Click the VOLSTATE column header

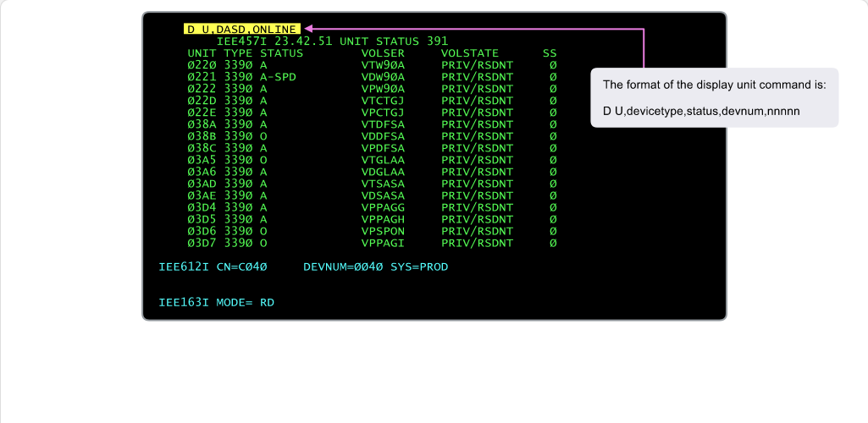470,53
